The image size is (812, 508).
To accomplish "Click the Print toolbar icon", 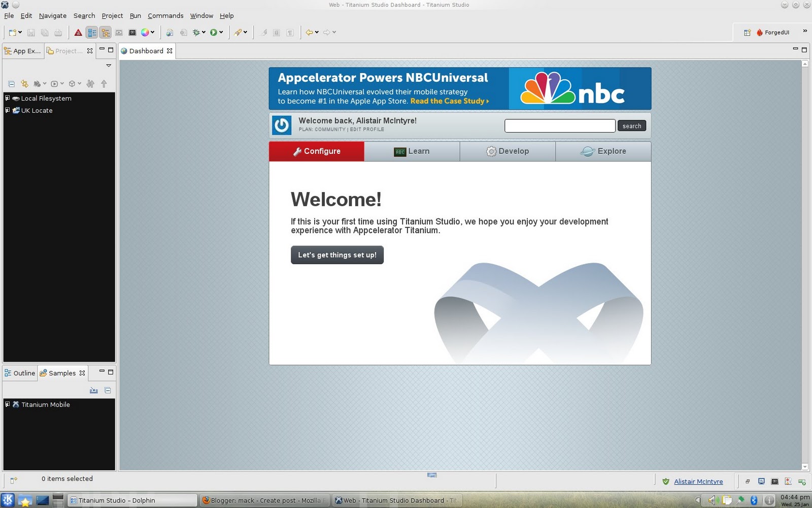I will (x=58, y=31).
